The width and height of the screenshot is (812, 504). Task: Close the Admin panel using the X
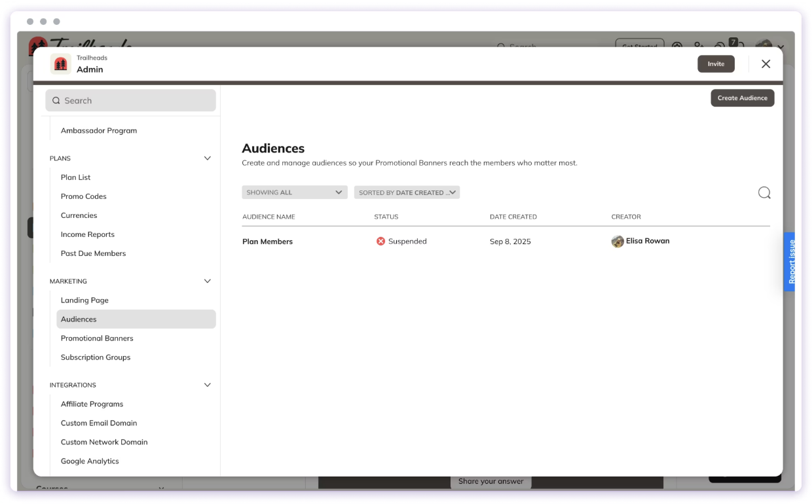pyautogui.click(x=766, y=64)
